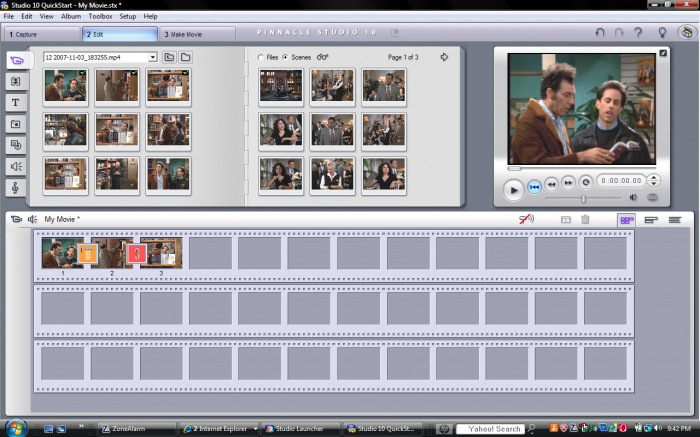
Task: Play the preview in the player
Action: 513,190
